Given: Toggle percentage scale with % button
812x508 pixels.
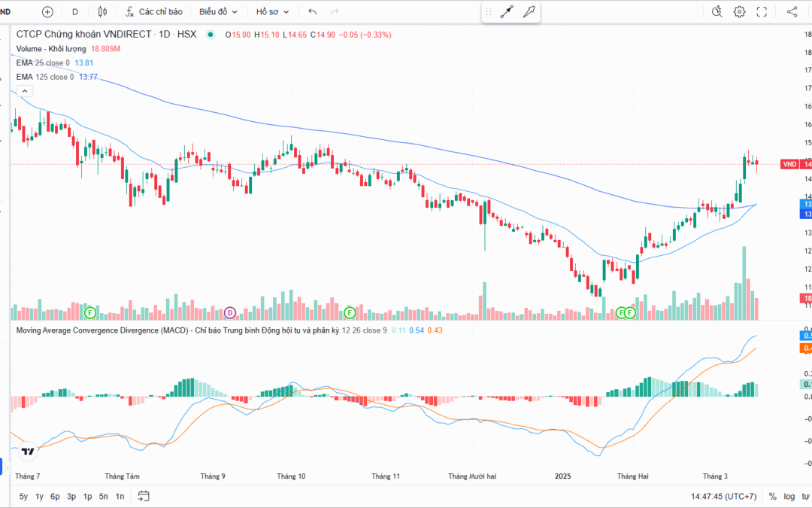Looking at the screenshot, I should pyautogui.click(x=772, y=496).
